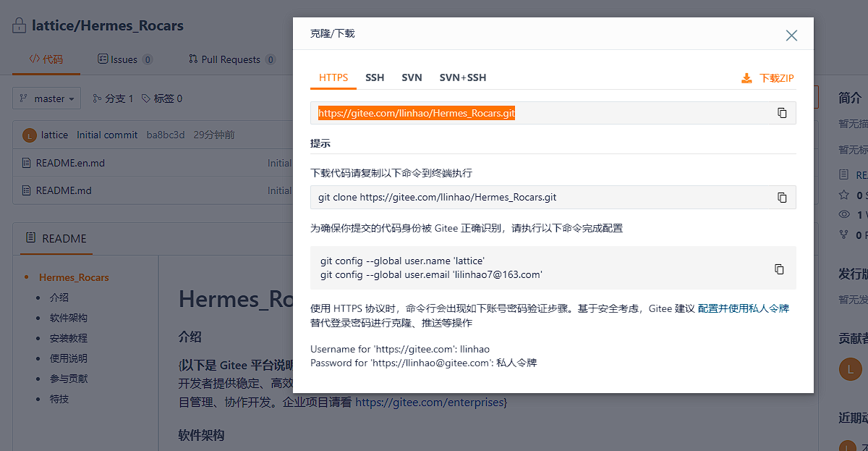
Task: Copy the git config commands
Action: (779, 269)
